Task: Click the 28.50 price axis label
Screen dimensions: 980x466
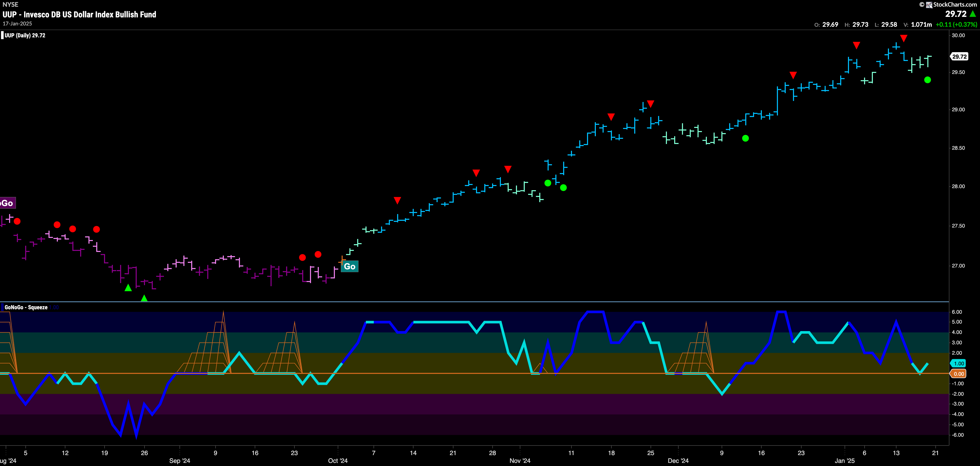Action: pos(958,148)
